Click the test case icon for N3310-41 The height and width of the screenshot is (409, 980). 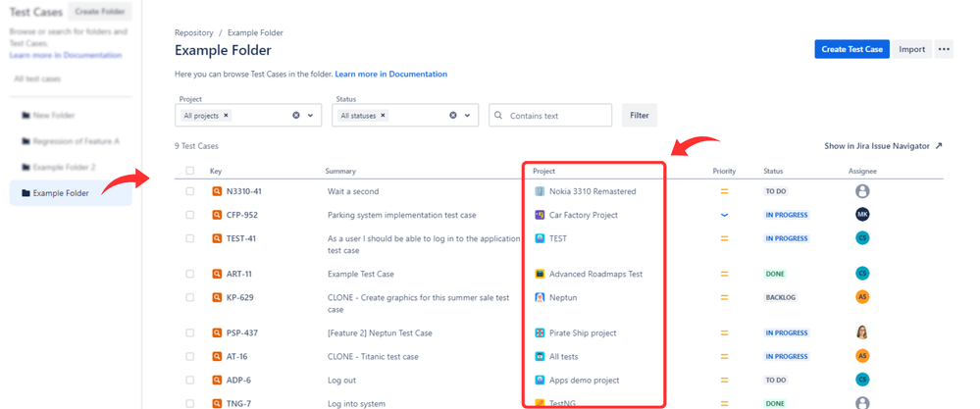coord(217,191)
